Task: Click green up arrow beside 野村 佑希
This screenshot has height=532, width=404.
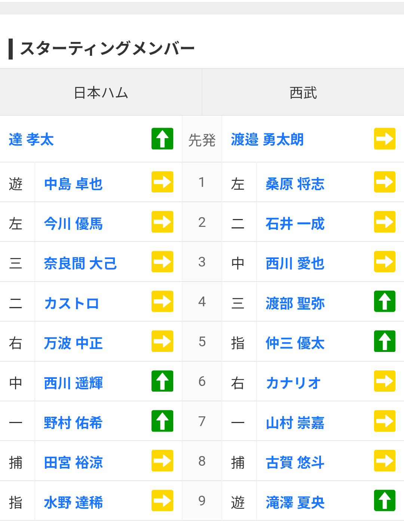Action: 162,421
